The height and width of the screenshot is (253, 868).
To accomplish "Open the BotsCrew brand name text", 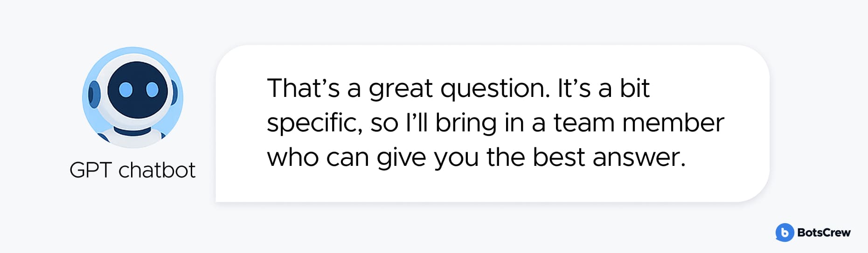I will tap(824, 232).
